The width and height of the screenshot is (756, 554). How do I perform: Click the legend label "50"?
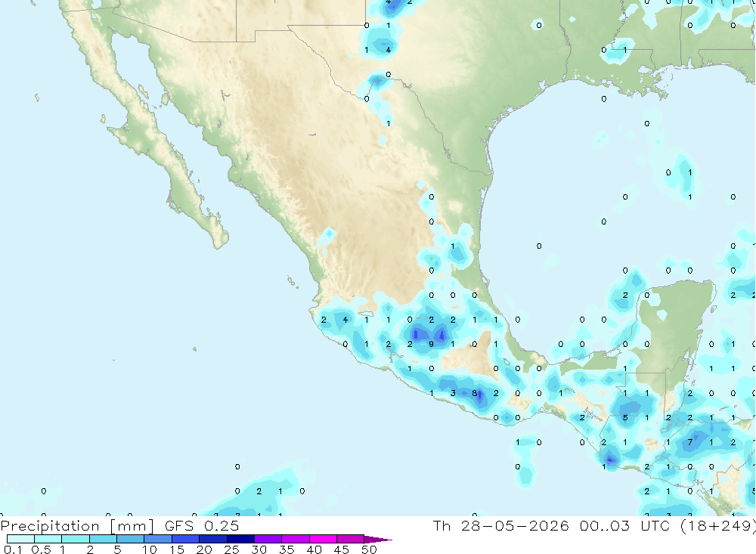tap(369, 549)
